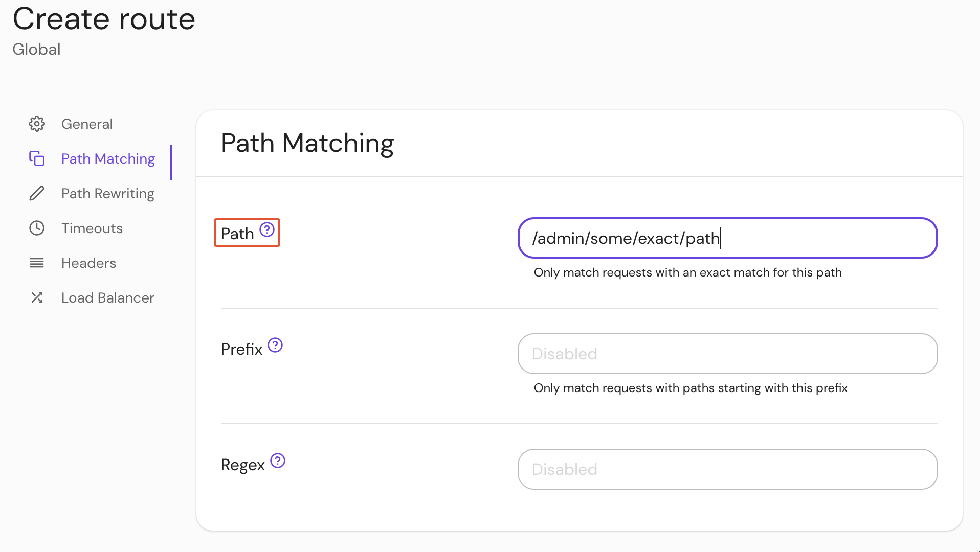Select the copy icon next to Path Matching
Image resolution: width=980 pixels, height=552 pixels.
coord(36,158)
